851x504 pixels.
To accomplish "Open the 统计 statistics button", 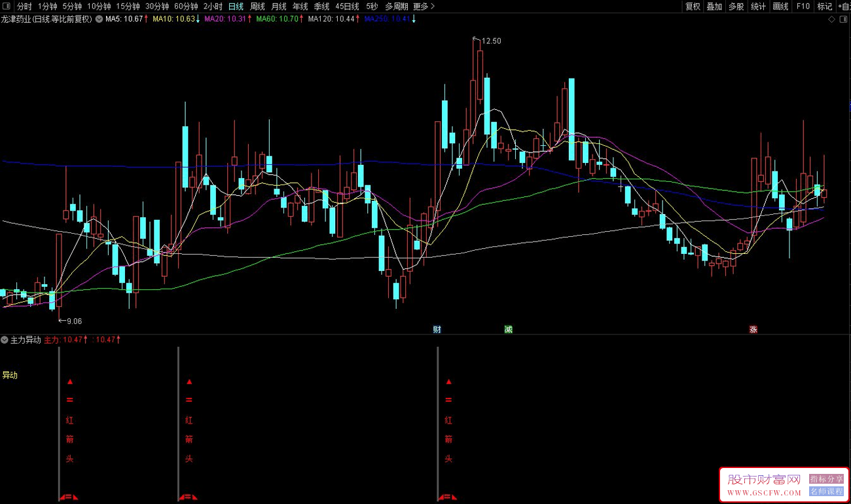I will click(x=758, y=7).
